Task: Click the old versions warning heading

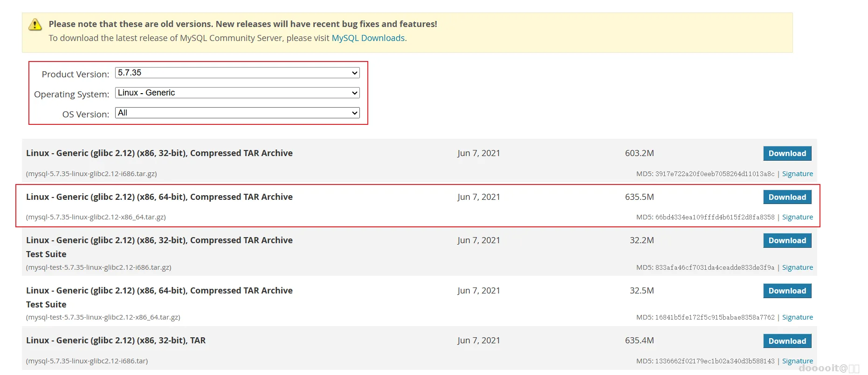Action: 243,24
